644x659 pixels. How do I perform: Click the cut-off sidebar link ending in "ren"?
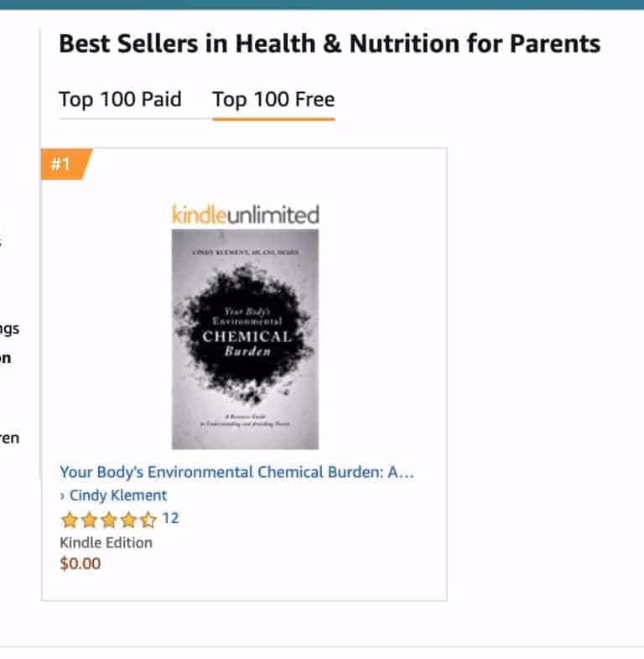(9, 438)
